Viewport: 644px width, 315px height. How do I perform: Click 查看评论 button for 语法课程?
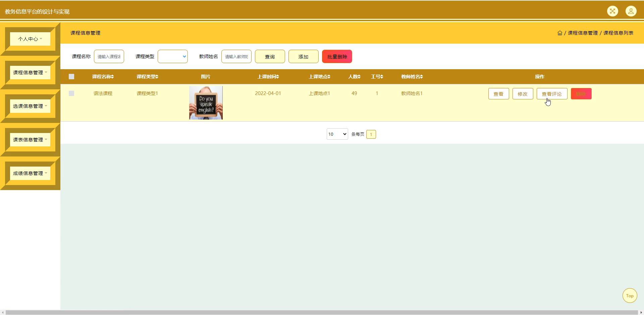coord(552,94)
